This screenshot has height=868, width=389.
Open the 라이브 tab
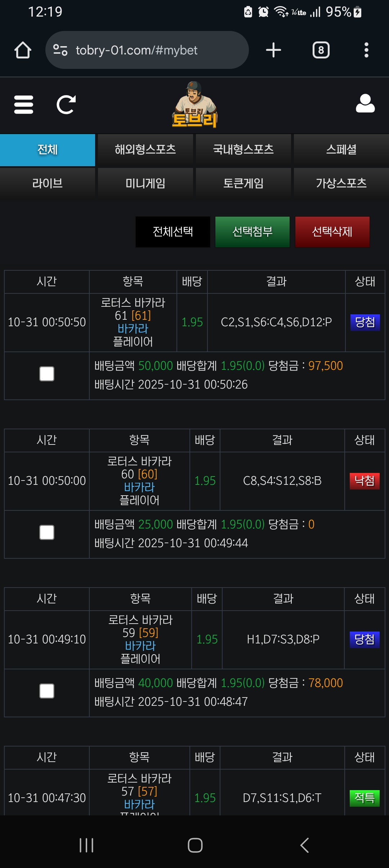[48, 183]
